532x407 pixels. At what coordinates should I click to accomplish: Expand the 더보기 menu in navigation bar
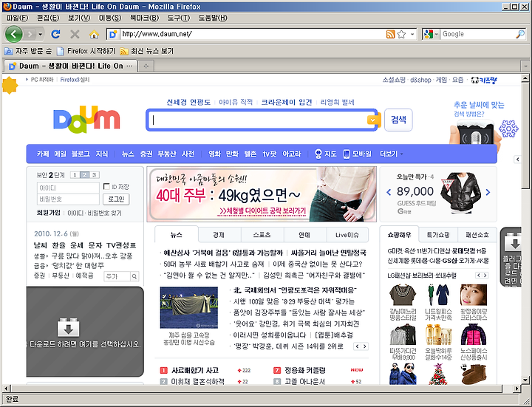tap(391, 154)
